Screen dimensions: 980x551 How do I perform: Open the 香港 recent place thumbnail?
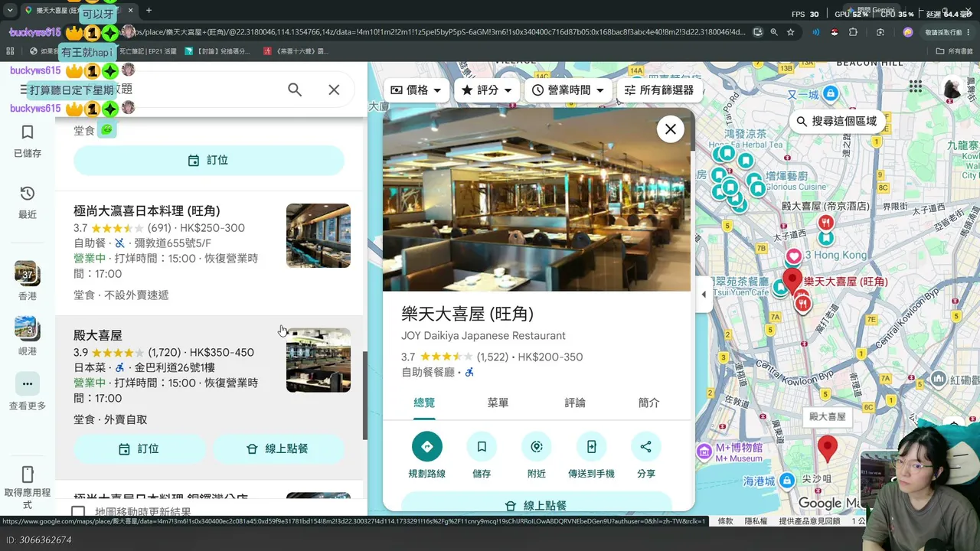click(x=28, y=273)
